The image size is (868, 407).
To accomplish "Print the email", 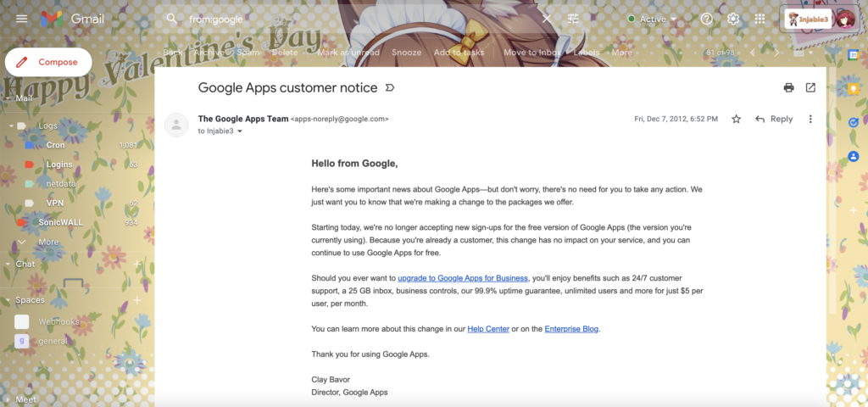I will pyautogui.click(x=789, y=87).
